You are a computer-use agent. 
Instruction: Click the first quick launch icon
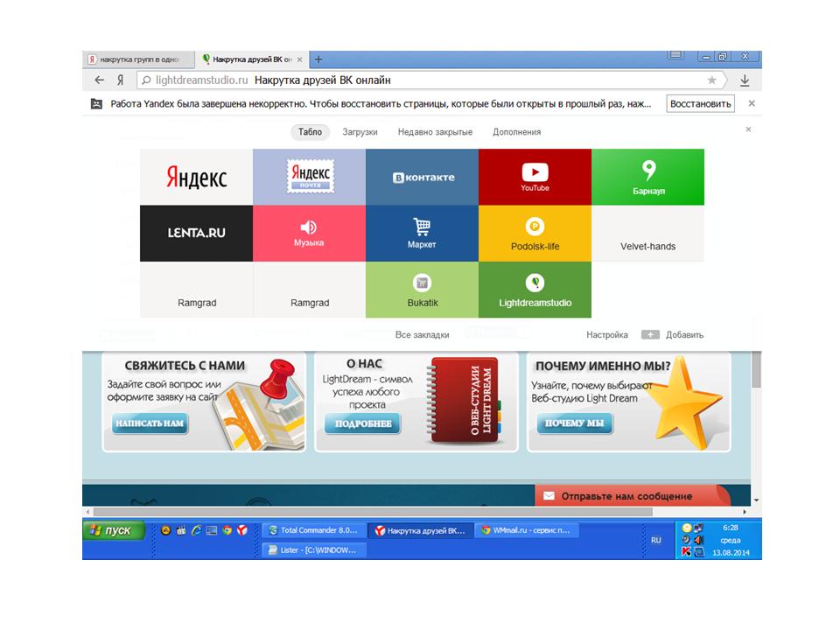tap(165, 530)
